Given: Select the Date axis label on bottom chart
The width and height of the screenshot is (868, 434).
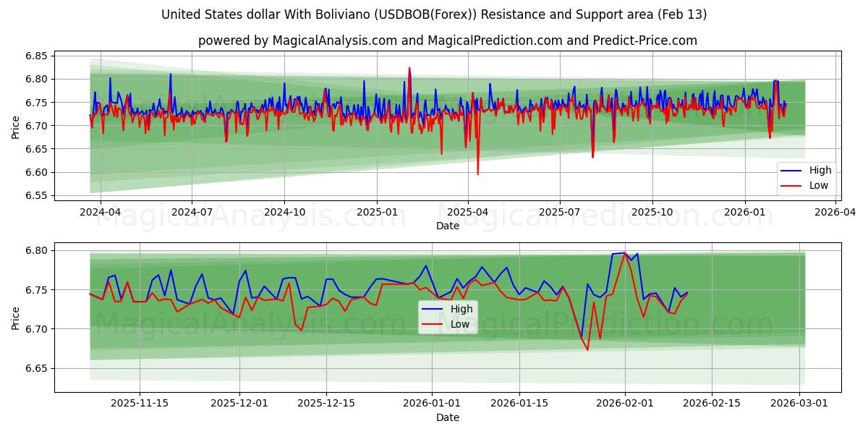Looking at the screenshot, I should coord(448,417).
